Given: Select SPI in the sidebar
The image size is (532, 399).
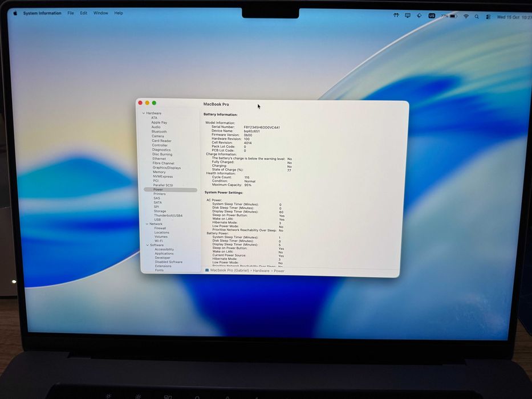Looking at the screenshot, I should click(156, 206).
